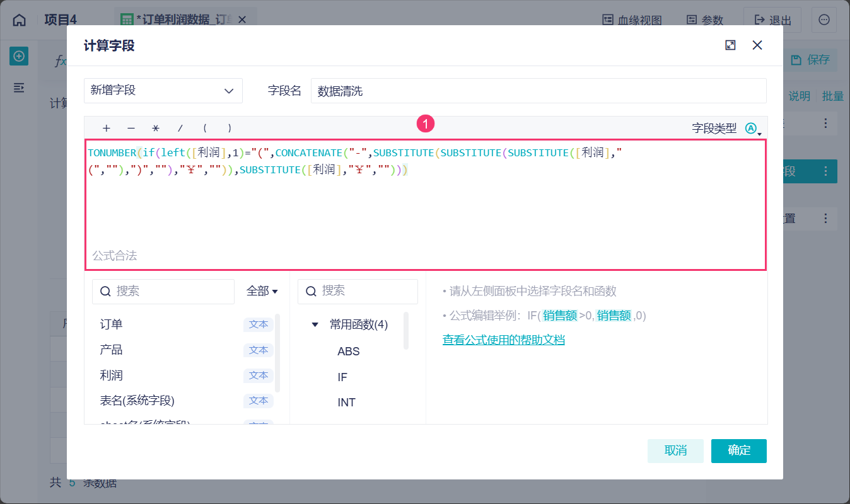Close the 计算字段 dialog

pos(758,45)
